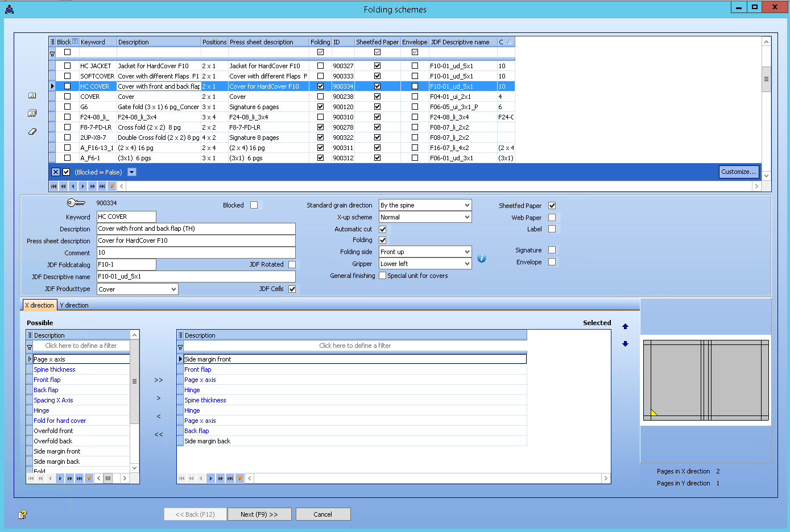Toggle the JDF Cells checkbox

pos(292,289)
